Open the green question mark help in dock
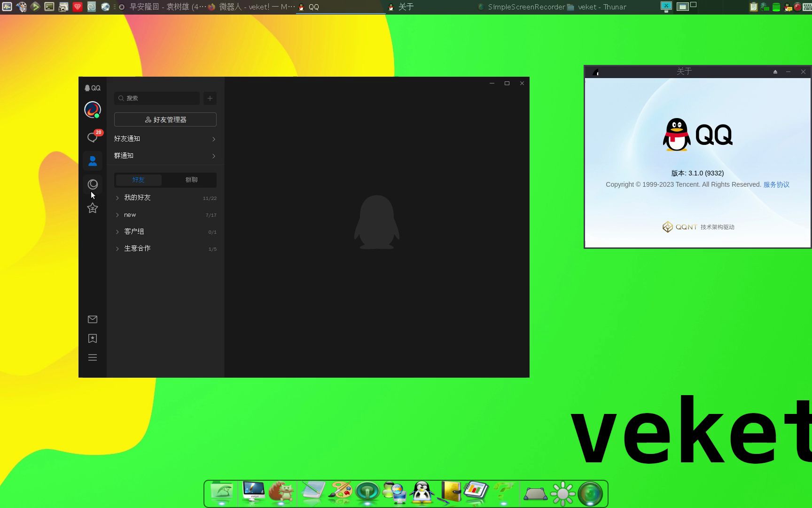 [503, 492]
